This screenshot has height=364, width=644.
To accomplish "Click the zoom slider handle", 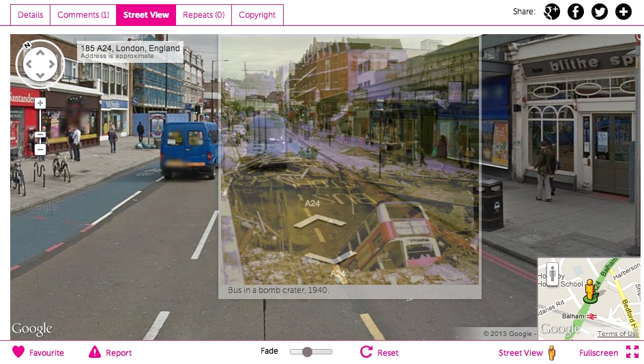I will point(40,135).
